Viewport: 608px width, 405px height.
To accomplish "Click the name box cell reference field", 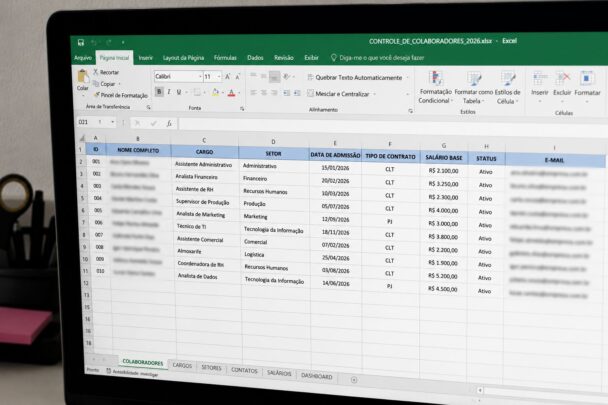I will (96, 122).
